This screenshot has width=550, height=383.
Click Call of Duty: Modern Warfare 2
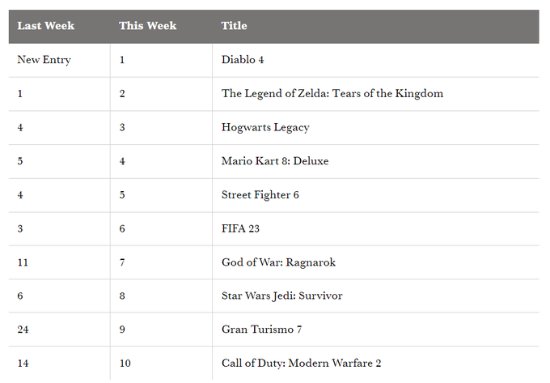301,363
